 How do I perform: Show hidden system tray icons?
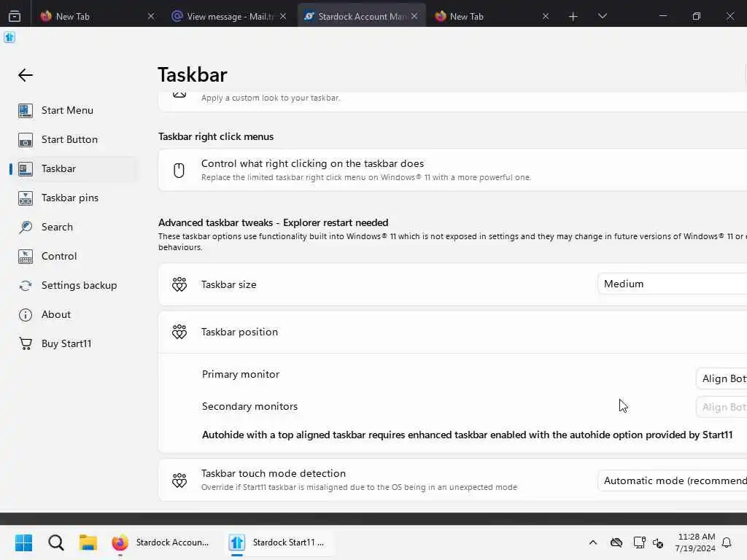pyautogui.click(x=593, y=542)
